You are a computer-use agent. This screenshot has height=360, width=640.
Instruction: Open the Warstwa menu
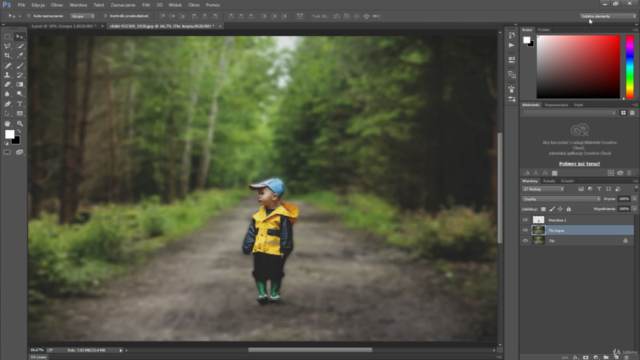[78, 5]
